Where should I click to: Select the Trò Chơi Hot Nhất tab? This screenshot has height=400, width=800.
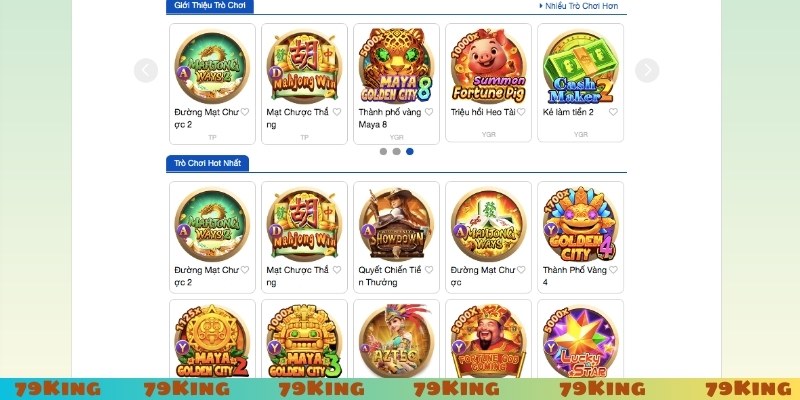(207, 163)
